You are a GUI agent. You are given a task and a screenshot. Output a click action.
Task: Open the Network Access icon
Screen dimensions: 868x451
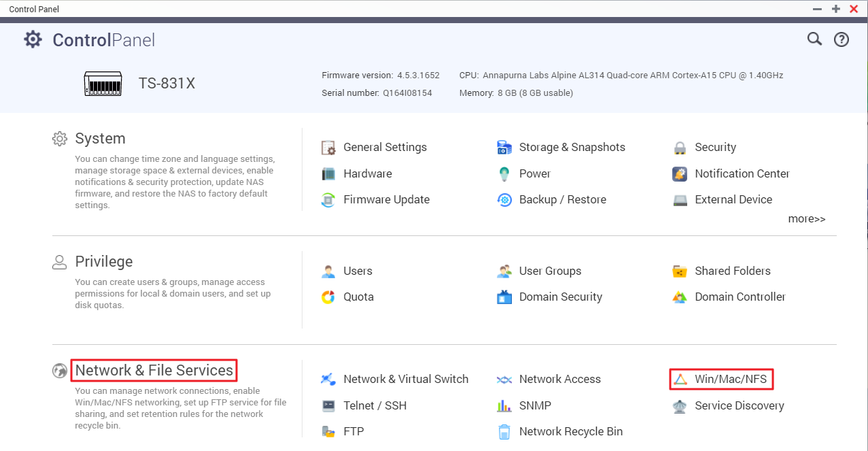pyautogui.click(x=504, y=380)
